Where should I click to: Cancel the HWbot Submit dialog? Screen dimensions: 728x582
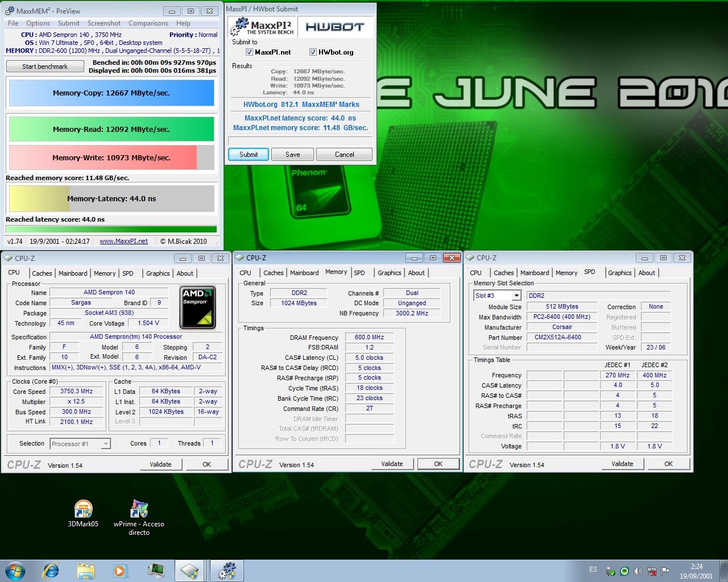pyautogui.click(x=344, y=155)
